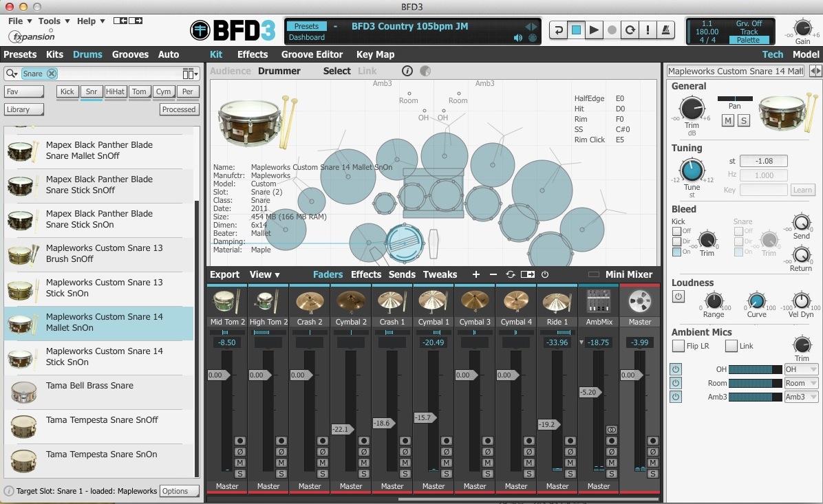
Task: Select the Master channel thumbnail
Action: (640, 302)
